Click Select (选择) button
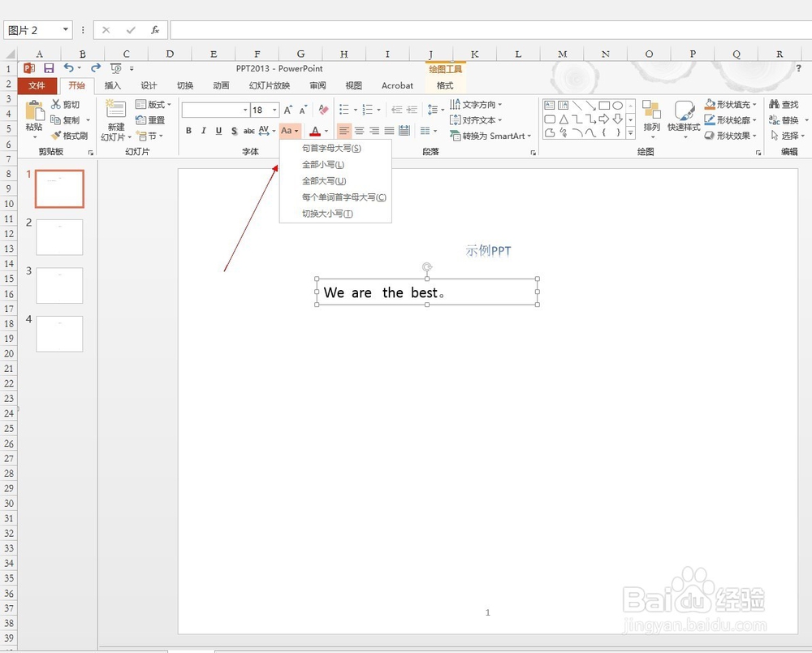 click(787, 136)
